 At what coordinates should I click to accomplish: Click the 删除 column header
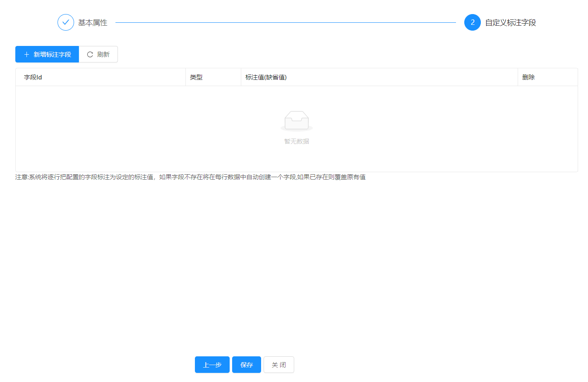[528, 77]
